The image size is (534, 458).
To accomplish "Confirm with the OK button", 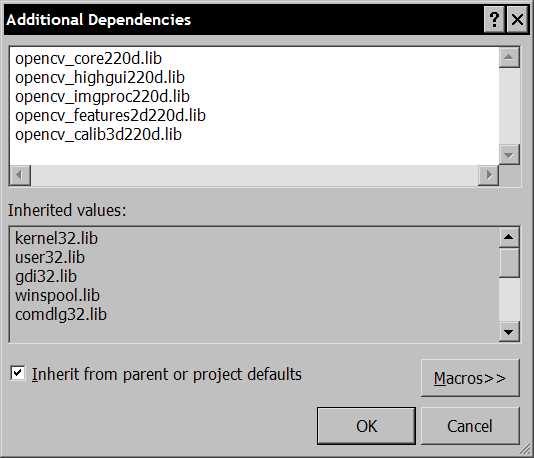I will (366, 426).
